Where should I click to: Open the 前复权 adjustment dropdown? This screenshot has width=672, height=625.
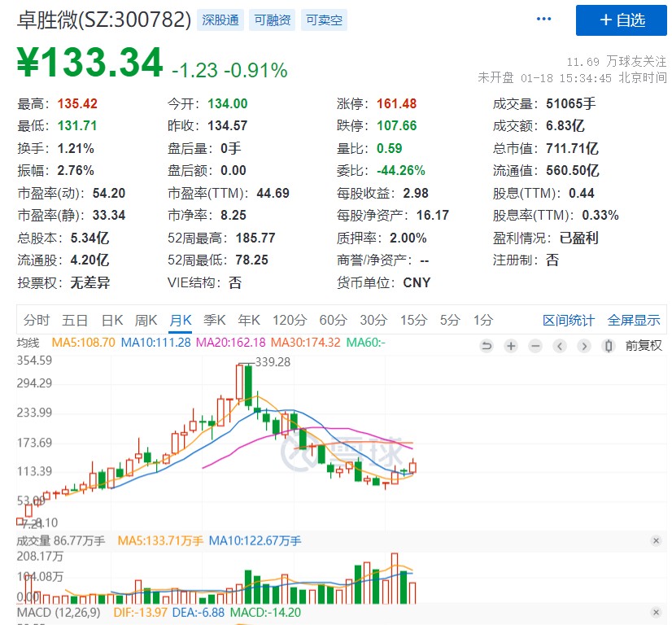tap(644, 346)
